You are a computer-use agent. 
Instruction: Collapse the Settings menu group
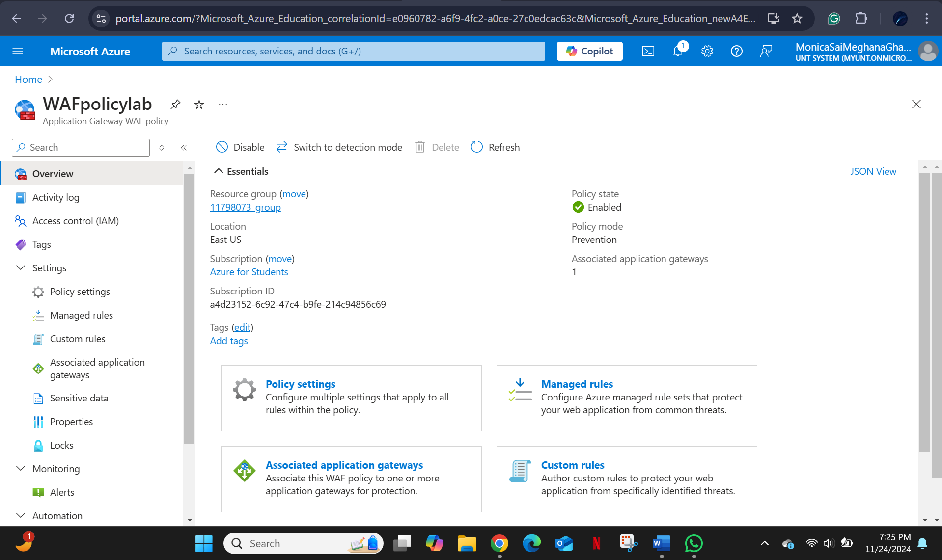[21, 268]
